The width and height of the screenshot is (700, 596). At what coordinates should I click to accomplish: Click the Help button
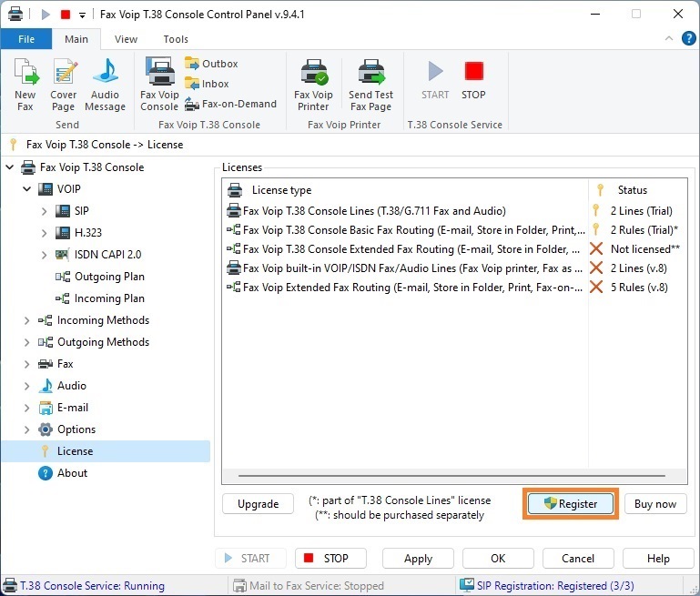pyautogui.click(x=658, y=558)
